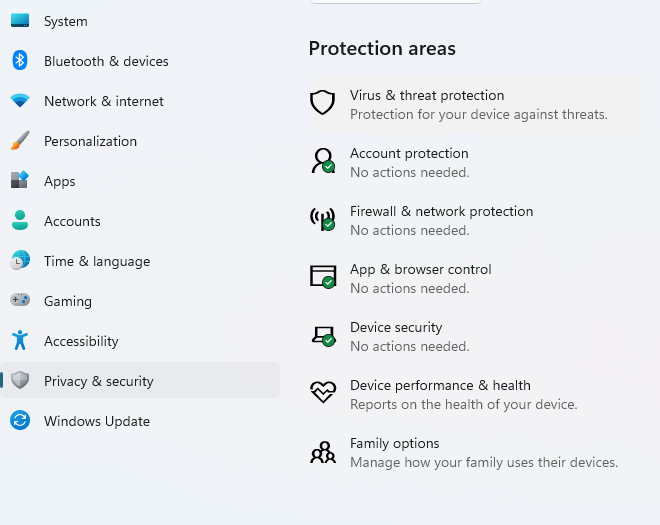
Task: Select Apps in the sidebar
Action: coord(60,181)
